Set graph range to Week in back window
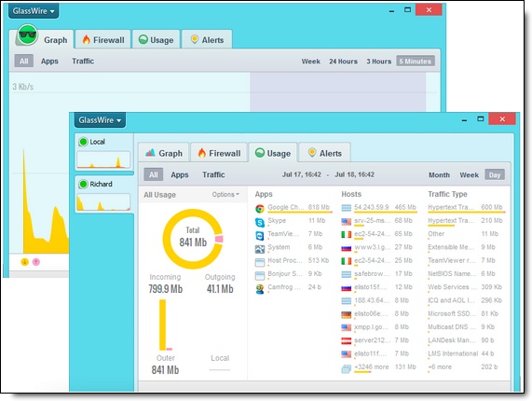This screenshot has width=532, height=401. tap(311, 62)
